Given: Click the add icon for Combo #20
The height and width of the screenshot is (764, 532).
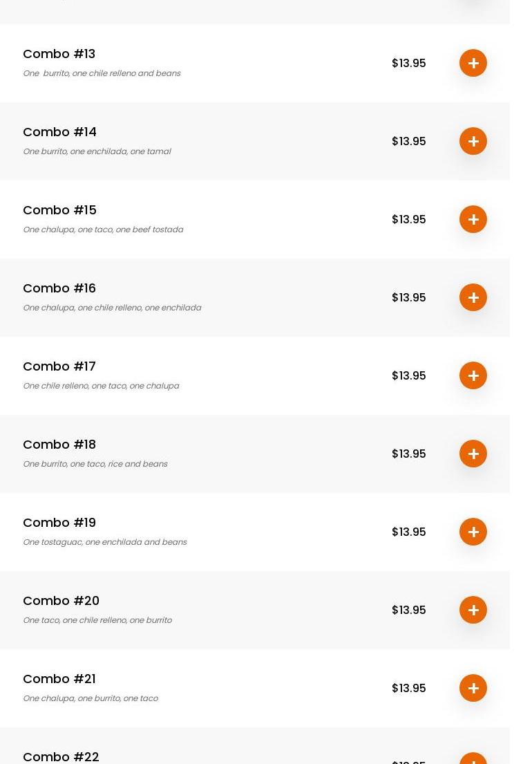Looking at the screenshot, I should pyautogui.click(x=473, y=610).
